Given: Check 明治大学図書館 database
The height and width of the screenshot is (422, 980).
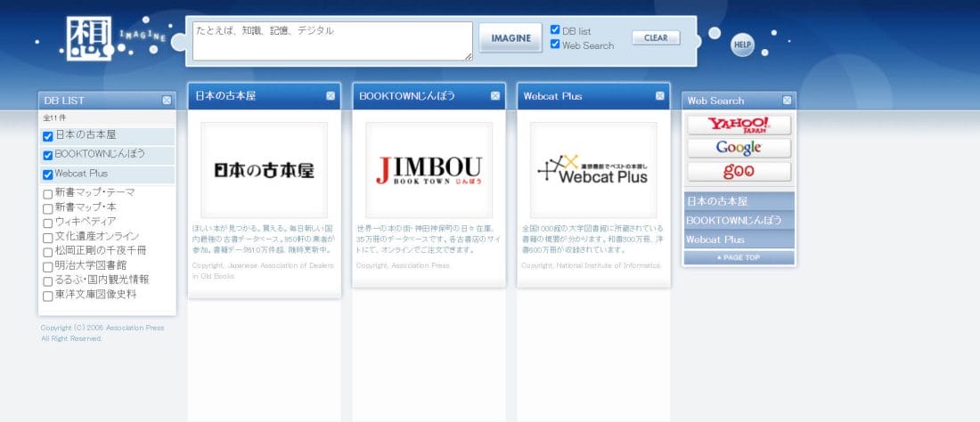Looking at the screenshot, I should click(x=47, y=267).
